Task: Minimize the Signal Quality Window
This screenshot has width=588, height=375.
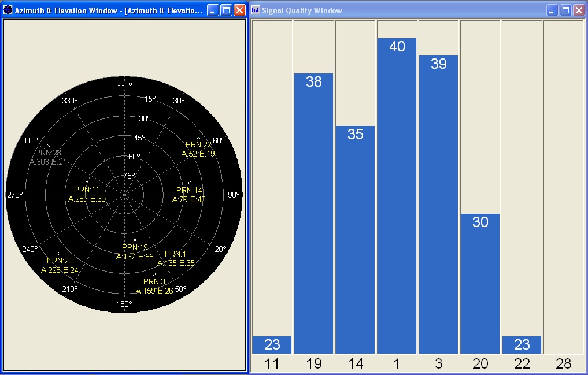Action: click(553, 10)
